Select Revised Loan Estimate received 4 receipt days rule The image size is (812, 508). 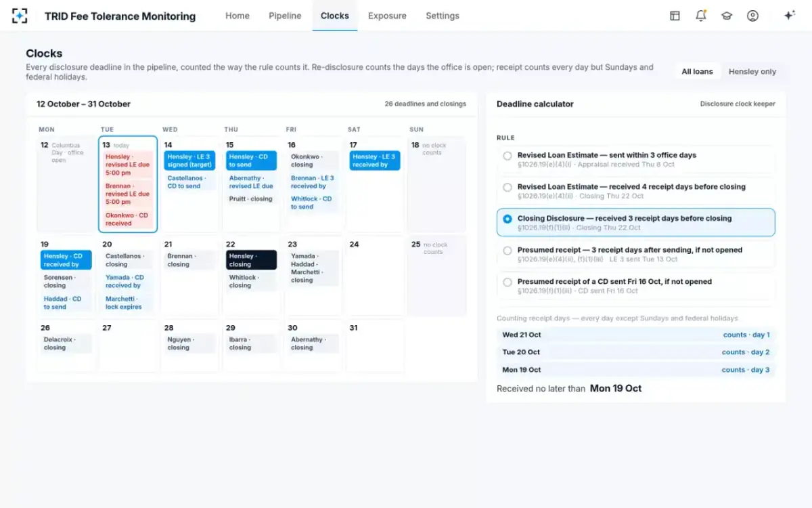[x=636, y=191]
